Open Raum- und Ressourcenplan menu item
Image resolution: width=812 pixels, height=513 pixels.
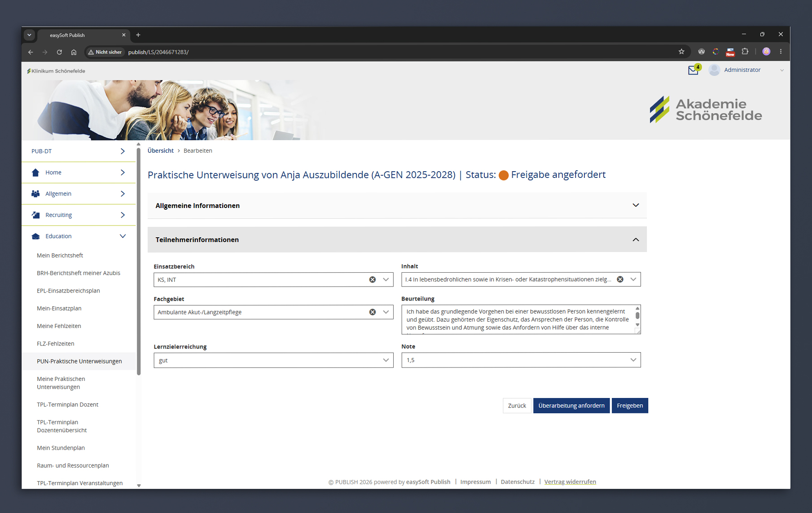point(73,465)
